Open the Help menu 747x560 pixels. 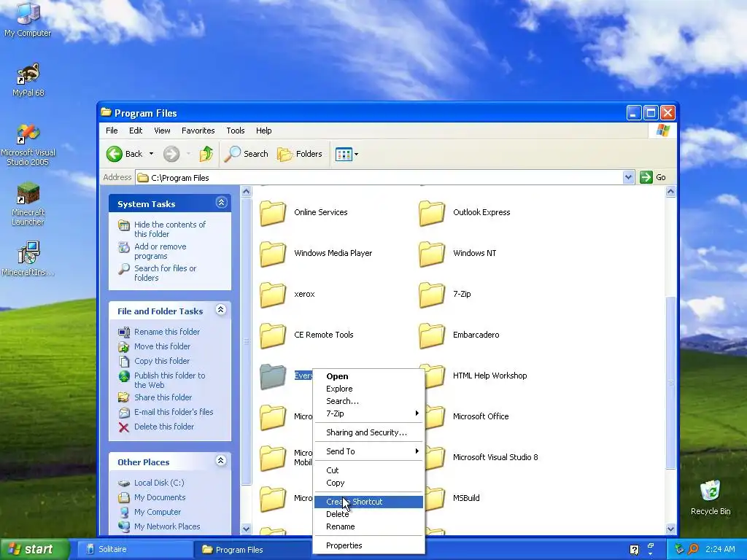tap(263, 131)
